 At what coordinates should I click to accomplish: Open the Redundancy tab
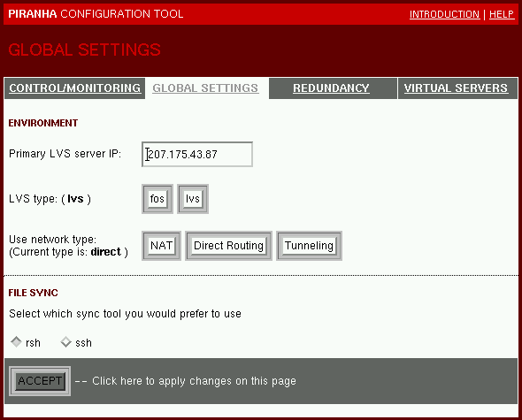pos(331,88)
